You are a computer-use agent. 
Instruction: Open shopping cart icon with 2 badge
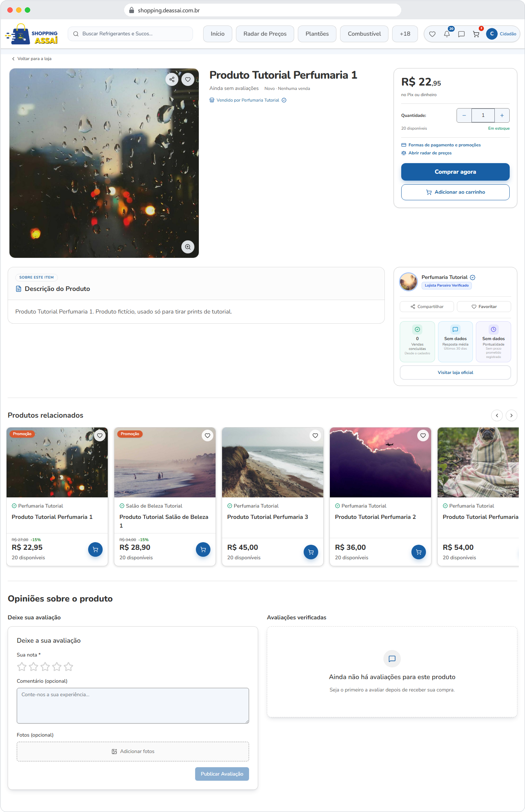click(476, 34)
